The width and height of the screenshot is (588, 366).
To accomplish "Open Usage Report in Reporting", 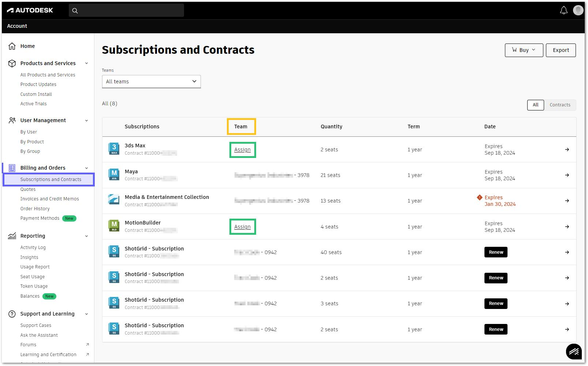I will [35, 267].
